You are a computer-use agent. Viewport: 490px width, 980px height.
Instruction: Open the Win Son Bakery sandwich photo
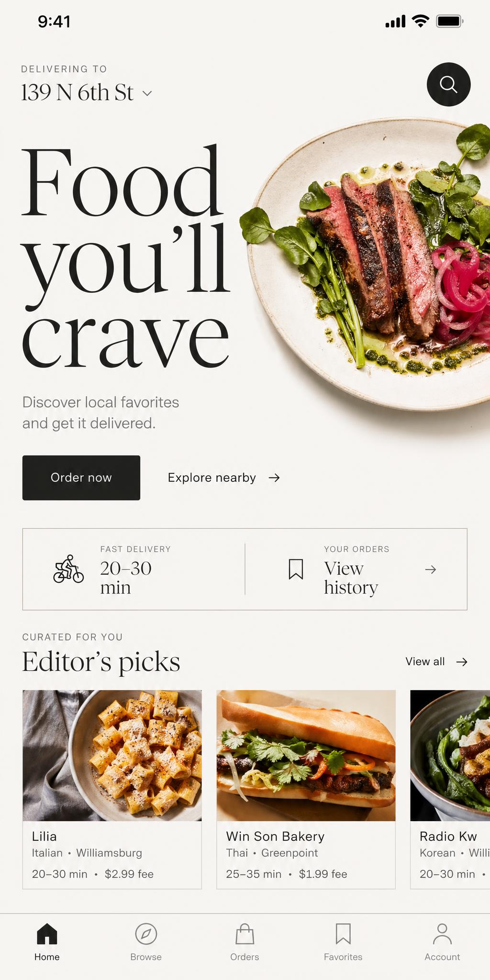(306, 756)
